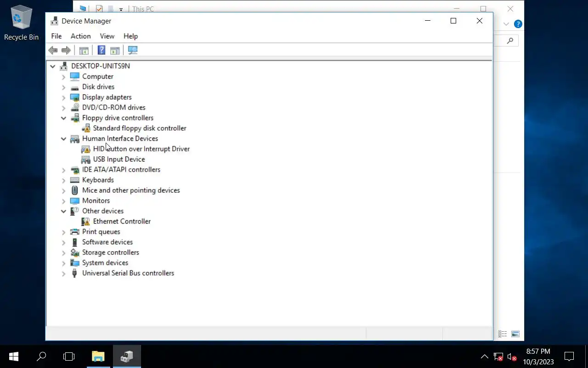The image size is (588, 368).
Task: Open the Action menu
Action: pyautogui.click(x=80, y=36)
